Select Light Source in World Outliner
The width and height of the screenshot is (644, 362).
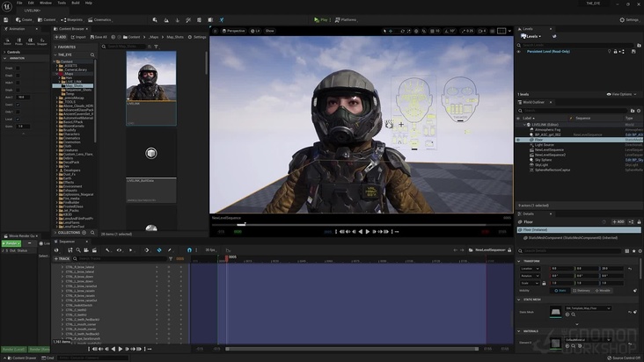[x=545, y=145]
